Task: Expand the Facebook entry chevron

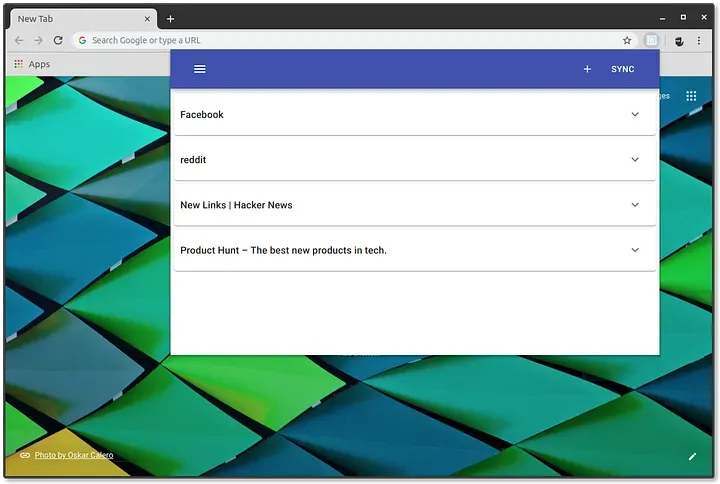Action: [635, 114]
